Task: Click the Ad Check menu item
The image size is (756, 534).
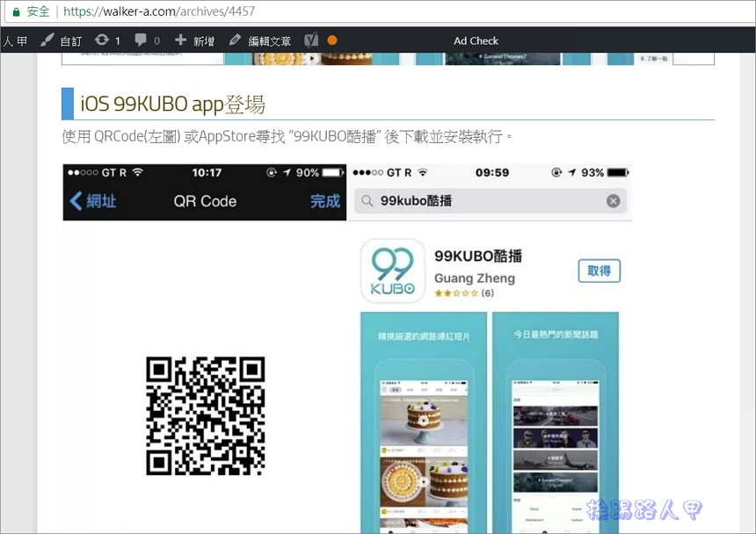Action: pos(476,41)
